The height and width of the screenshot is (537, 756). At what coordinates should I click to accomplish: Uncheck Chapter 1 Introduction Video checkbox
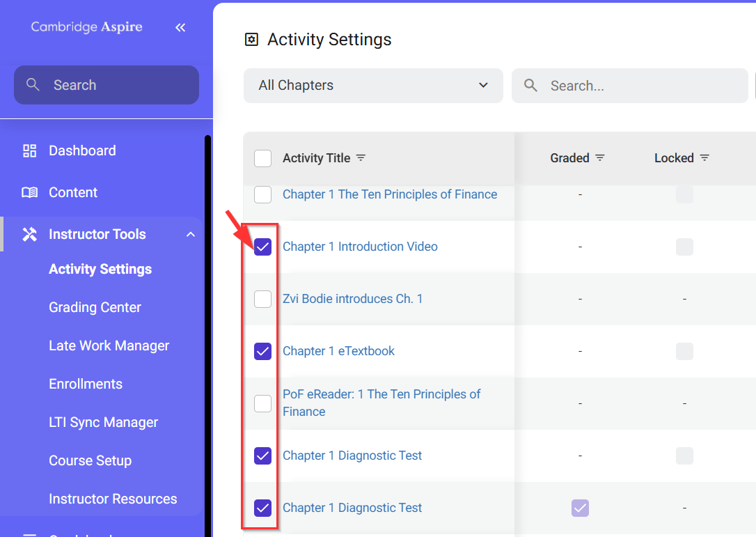click(262, 247)
